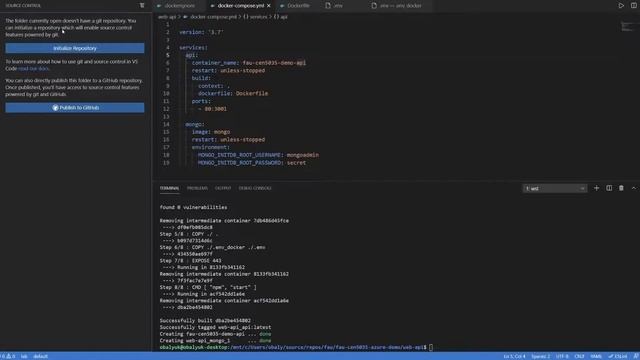640x360 pixels.
Task: Click SOURCE CONTROL panel title
Action: click(x=23, y=6)
